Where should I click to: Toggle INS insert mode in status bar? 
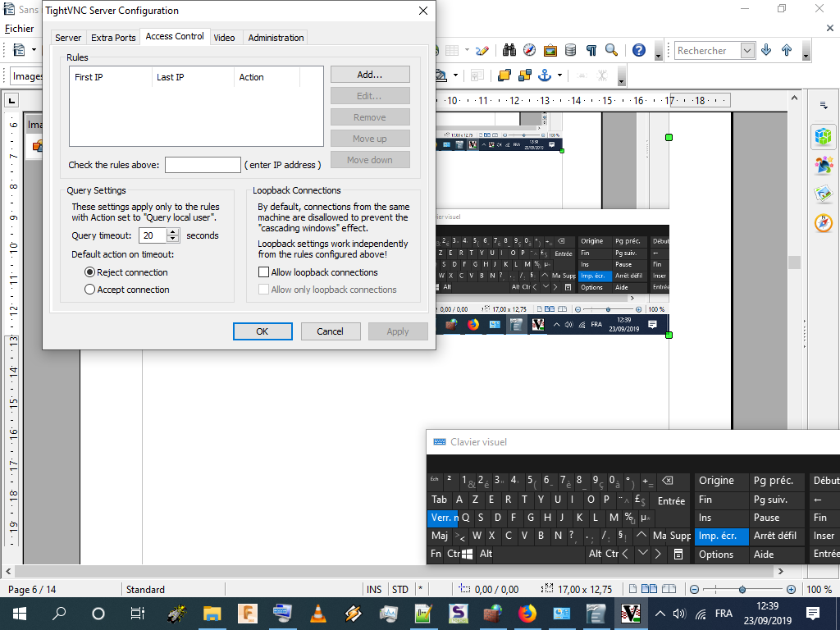tap(374, 589)
